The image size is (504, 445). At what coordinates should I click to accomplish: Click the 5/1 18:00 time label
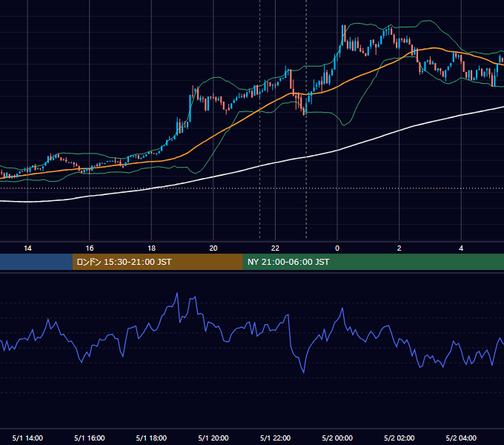click(x=151, y=438)
